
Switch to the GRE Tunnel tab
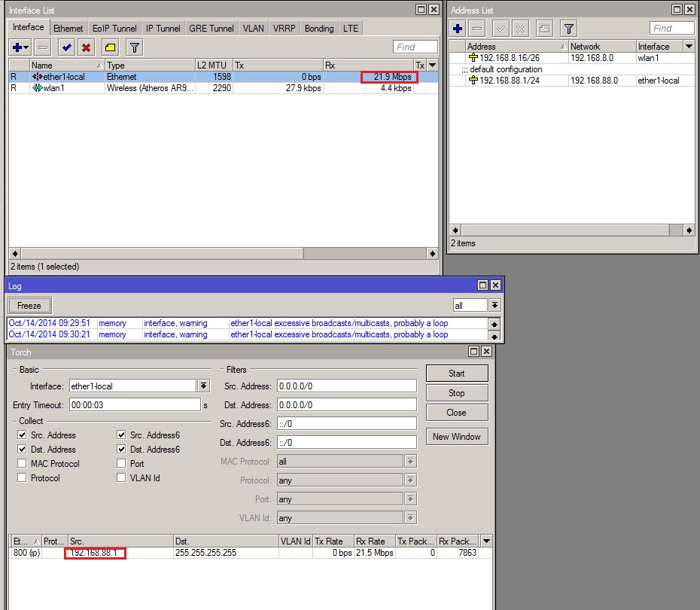[x=212, y=29]
